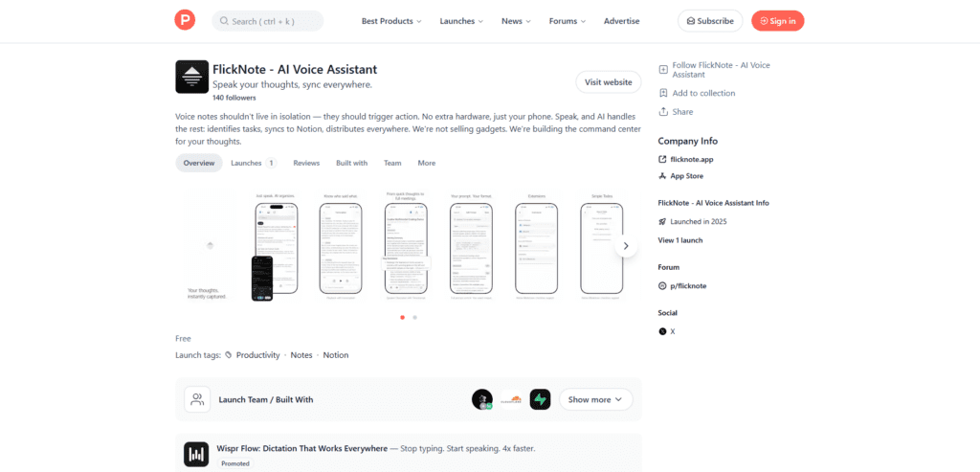Open the Notes launch tag

[x=301, y=355]
